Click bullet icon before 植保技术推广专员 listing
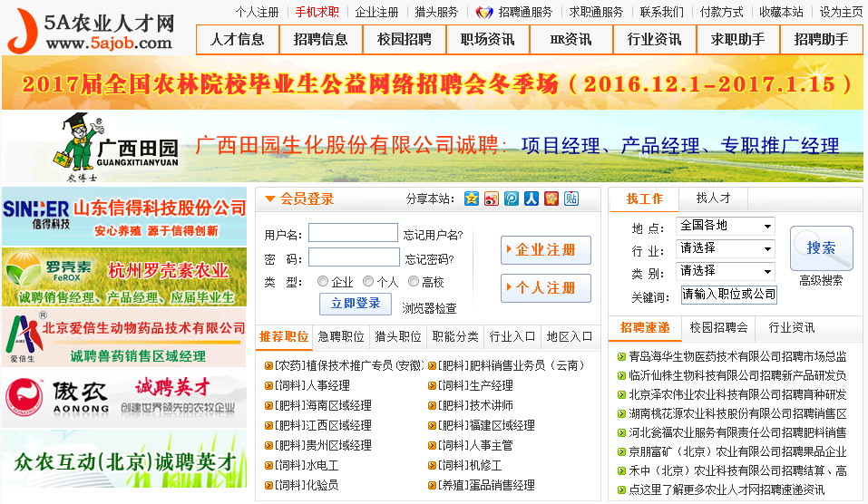 (x=268, y=365)
